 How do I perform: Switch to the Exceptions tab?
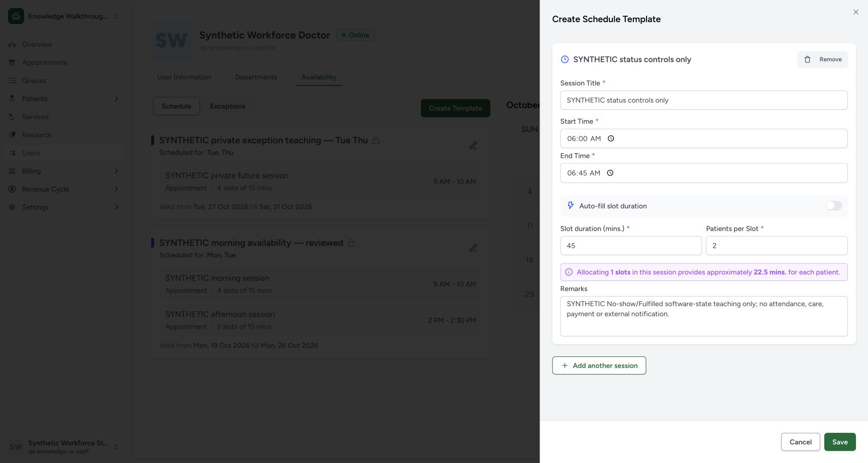(x=228, y=106)
